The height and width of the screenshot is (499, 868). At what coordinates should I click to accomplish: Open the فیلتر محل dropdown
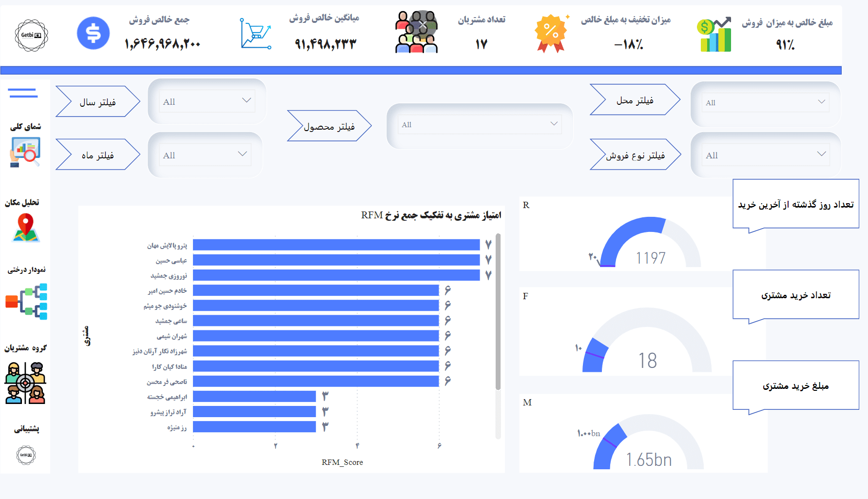[x=766, y=102]
